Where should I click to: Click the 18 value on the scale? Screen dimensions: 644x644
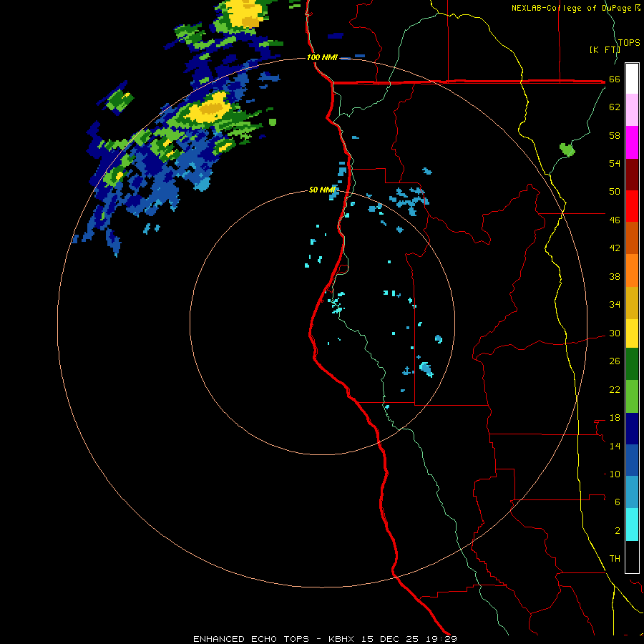(x=615, y=418)
